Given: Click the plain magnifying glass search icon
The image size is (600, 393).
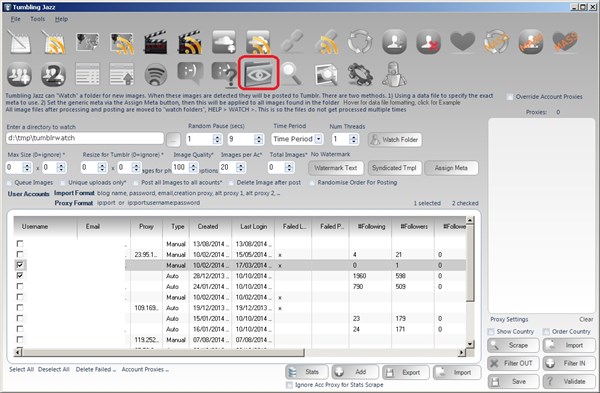Looking at the screenshot, I should click(291, 74).
